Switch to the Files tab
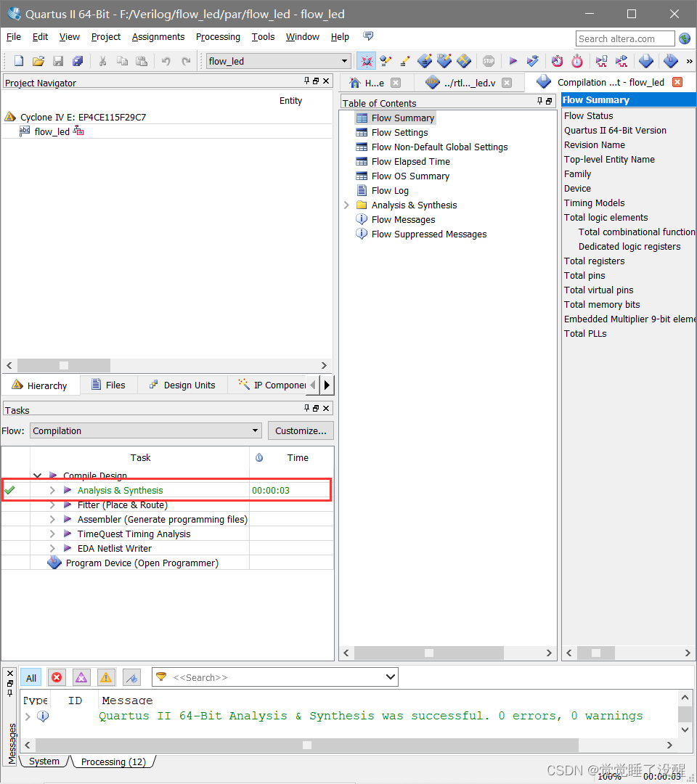697x784 pixels. pyautogui.click(x=108, y=385)
